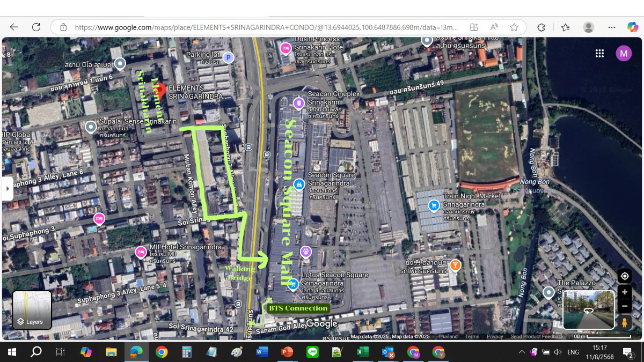The height and width of the screenshot is (362, 644).
Task: Select the URL in the address bar
Action: click(x=266, y=27)
